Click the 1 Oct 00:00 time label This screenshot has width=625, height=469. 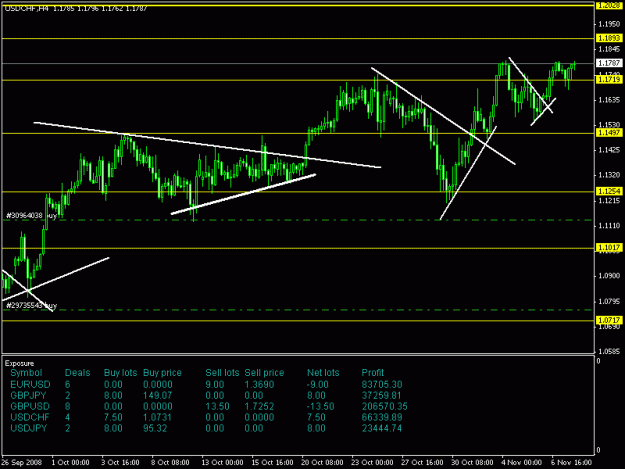pos(71,463)
